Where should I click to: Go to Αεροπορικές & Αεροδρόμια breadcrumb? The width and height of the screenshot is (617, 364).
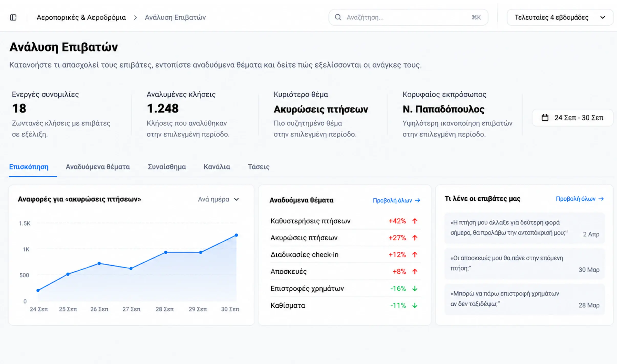pos(81,17)
